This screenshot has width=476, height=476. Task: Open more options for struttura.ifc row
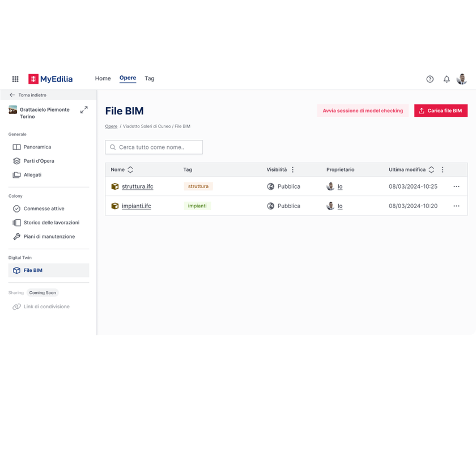(x=456, y=186)
